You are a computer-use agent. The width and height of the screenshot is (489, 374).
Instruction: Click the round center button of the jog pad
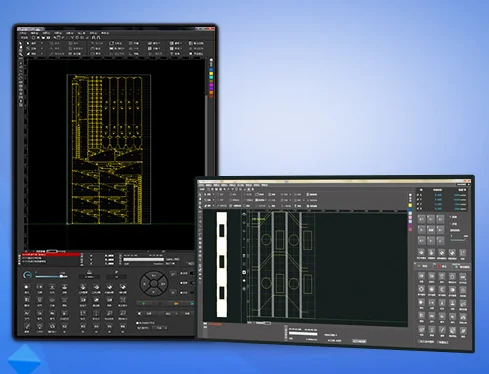[x=154, y=284]
